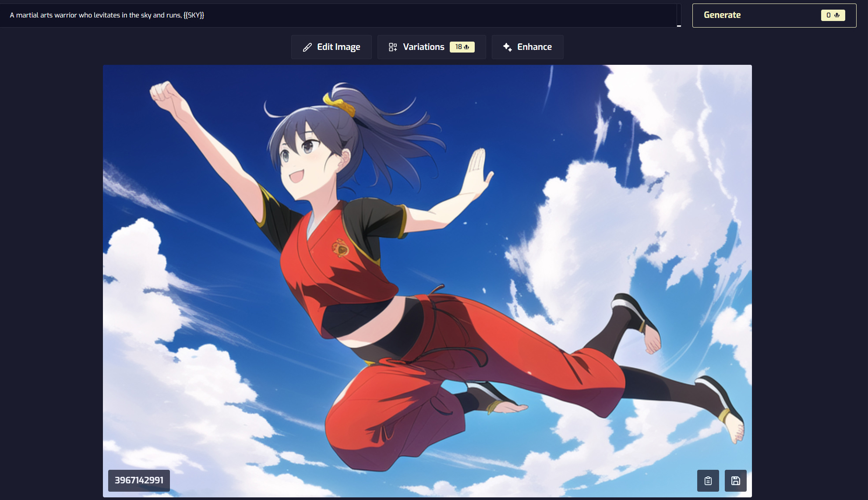Viewport: 868px width, 500px height.
Task: Create Variations of the image
Action: pyautogui.click(x=423, y=47)
